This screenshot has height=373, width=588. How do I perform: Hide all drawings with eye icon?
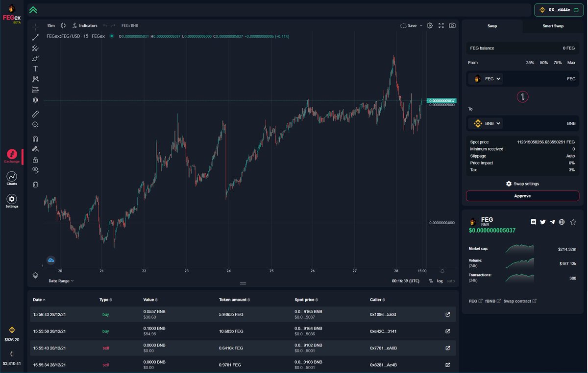[35, 170]
